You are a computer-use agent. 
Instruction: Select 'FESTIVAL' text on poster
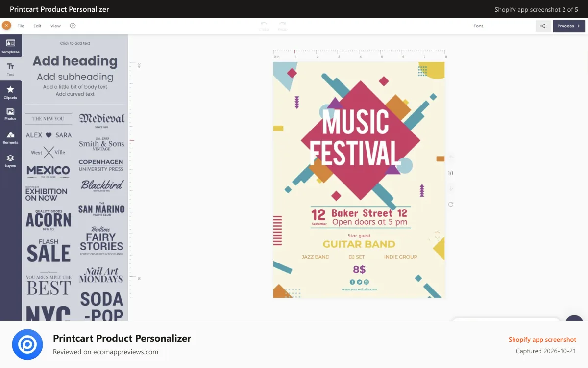[x=355, y=153]
